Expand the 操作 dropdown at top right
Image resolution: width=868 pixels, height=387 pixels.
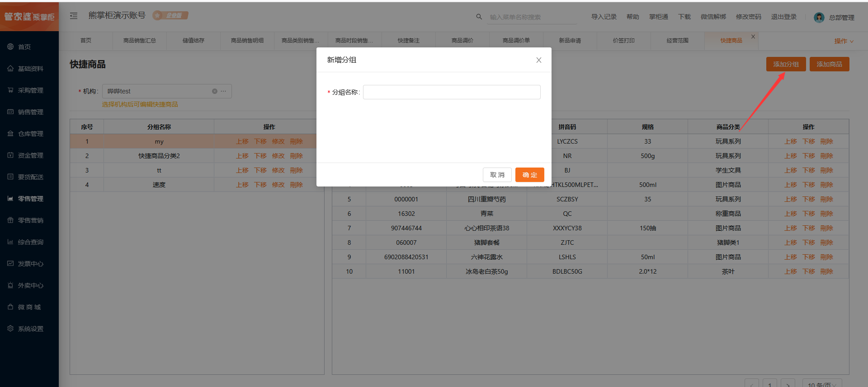coord(844,41)
